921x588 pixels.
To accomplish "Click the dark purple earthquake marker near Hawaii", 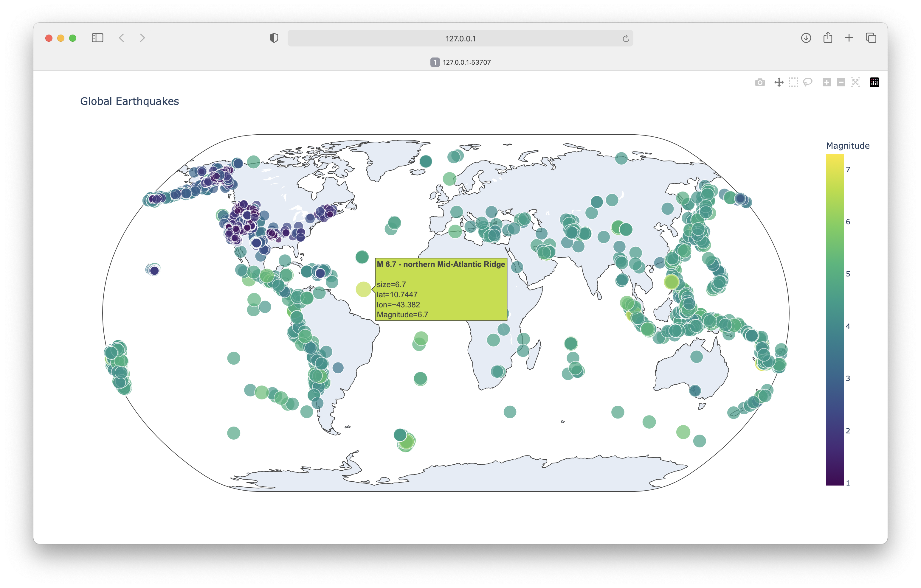I will 154,271.
